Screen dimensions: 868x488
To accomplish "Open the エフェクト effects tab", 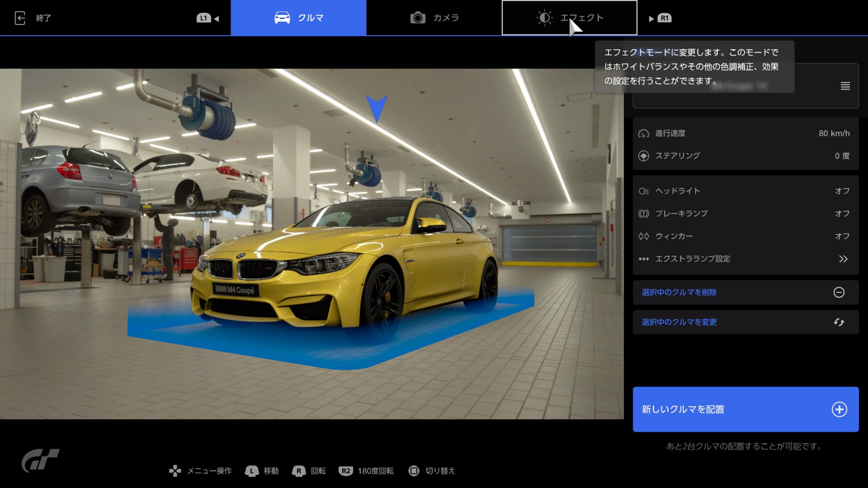I will pyautogui.click(x=569, y=18).
